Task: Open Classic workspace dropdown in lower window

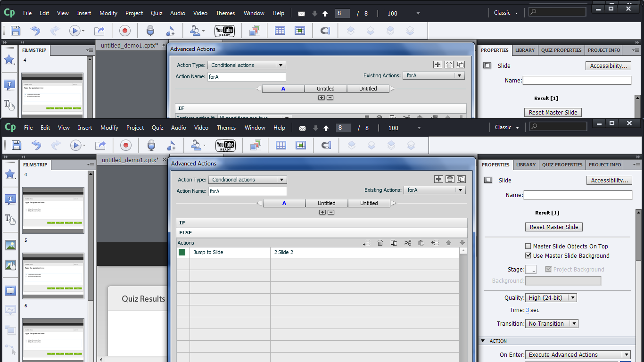Action: pos(507,127)
